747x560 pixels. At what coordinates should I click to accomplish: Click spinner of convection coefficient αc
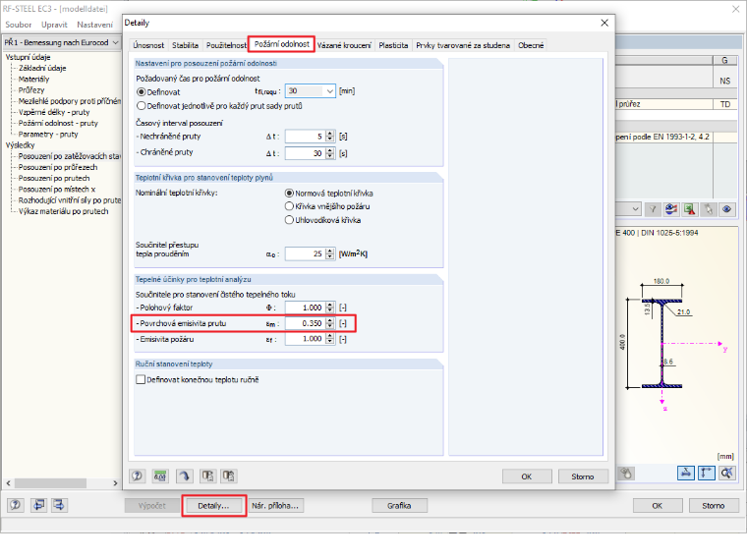coord(330,253)
